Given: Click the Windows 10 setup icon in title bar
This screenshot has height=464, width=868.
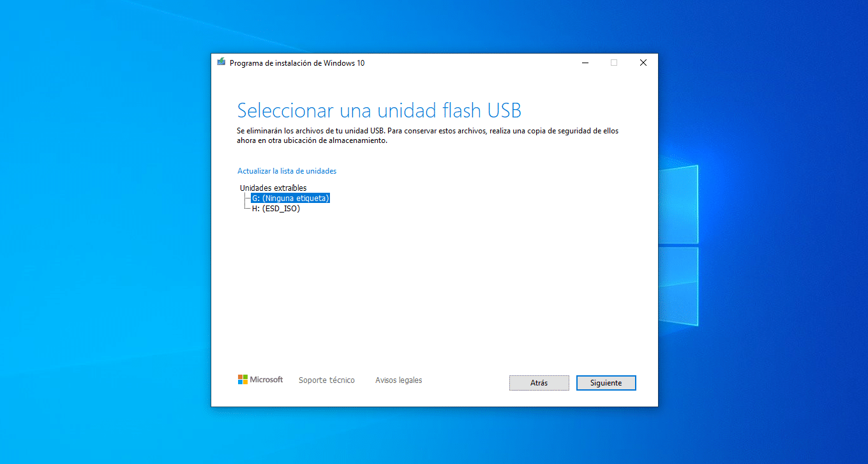Looking at the screenshot, I should coord(221,63).
